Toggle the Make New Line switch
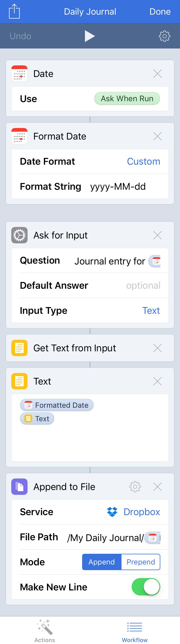This screenshot has height=644, width=180. tap(146, 587)
